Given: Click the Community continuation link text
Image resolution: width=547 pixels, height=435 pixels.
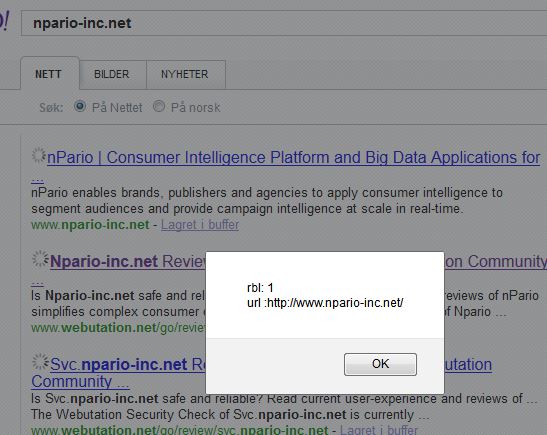Looking at the screenshot, I should (80, 381).
